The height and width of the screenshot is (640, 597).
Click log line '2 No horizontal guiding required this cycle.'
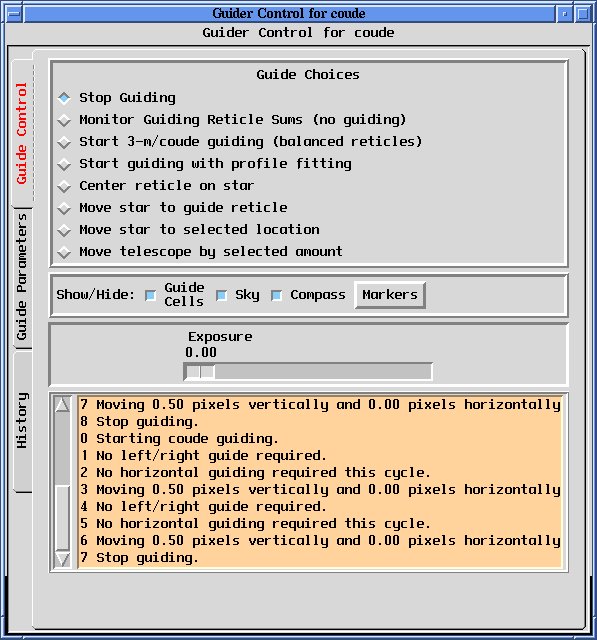tap(255, 473)
